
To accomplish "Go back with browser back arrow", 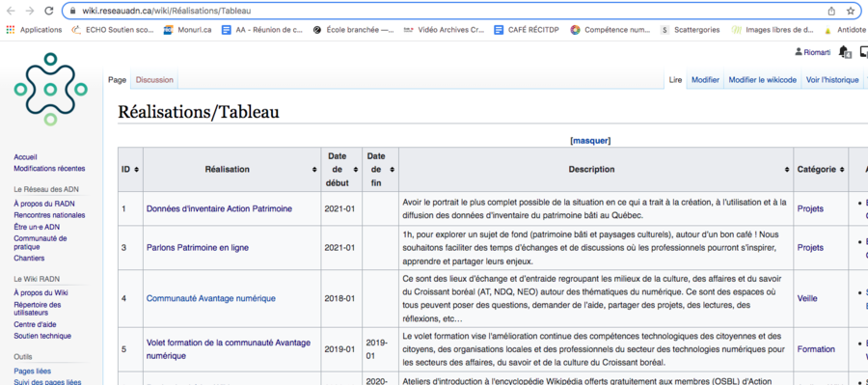I will (11, 11).
